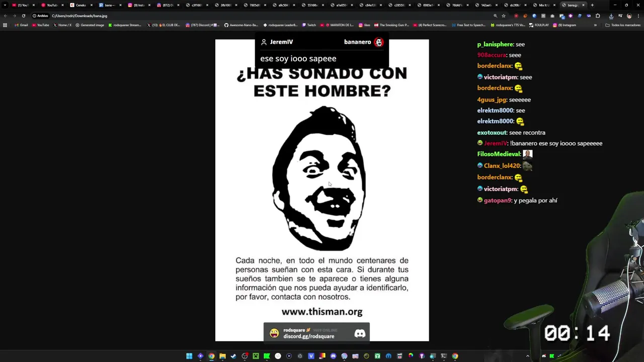644x362 pixels.
Task: Click the Archivo file info chip
Action: 40,16
